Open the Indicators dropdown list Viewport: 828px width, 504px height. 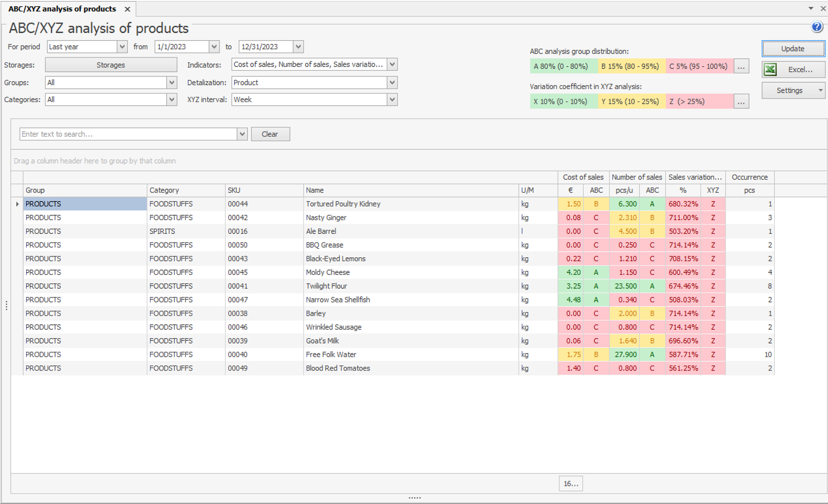tap(392, 65)
